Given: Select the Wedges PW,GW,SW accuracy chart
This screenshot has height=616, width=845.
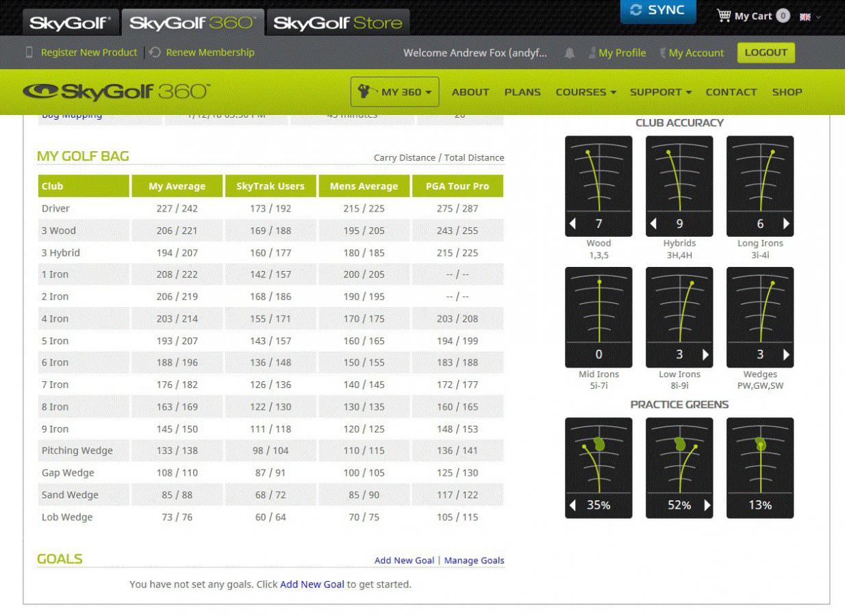Looking at the screenshot, I should tap(760, 317).
